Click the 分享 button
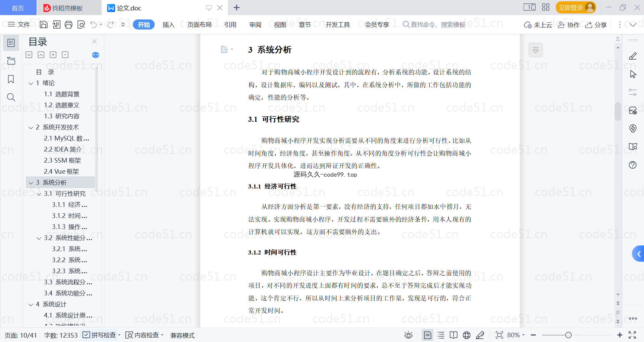The height and width of the screenshot is (342, 644). (596, 24)
